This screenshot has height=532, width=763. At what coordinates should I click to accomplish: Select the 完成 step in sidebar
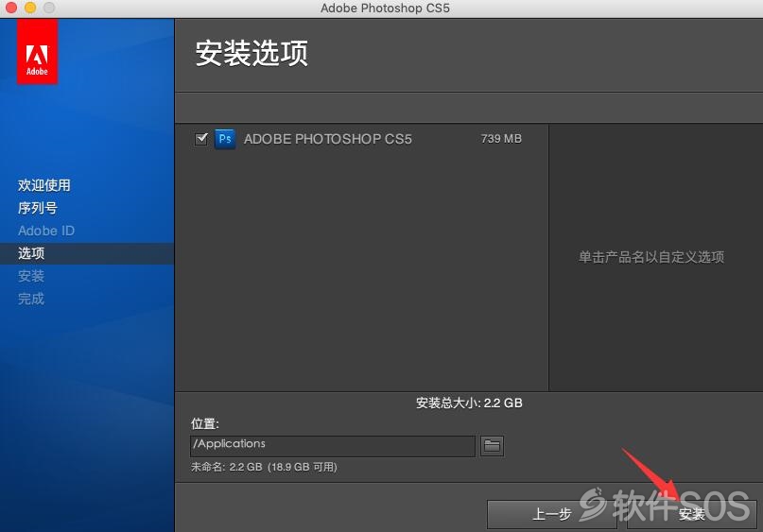31,299
